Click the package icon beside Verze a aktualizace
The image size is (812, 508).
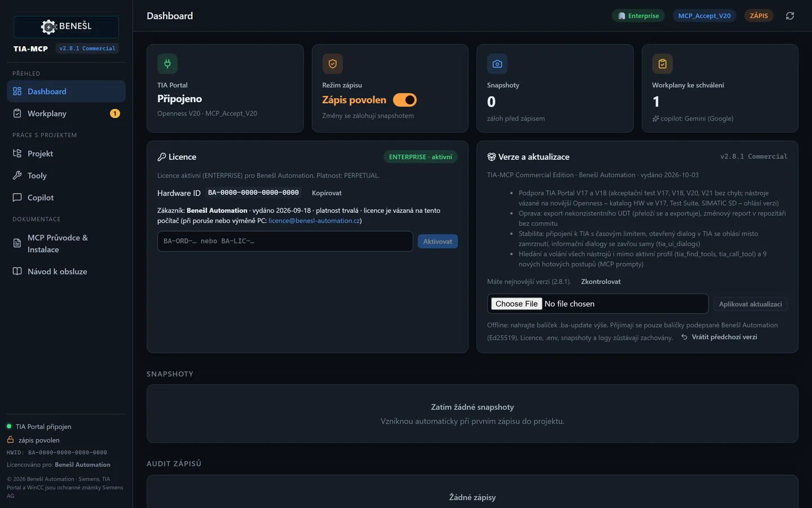click(492, 157)
